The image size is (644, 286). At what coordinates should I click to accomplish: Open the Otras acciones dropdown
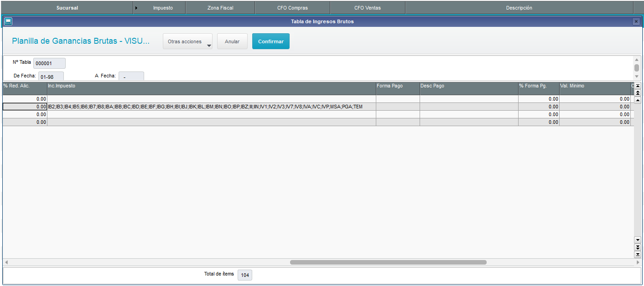[x=187, y=41]
